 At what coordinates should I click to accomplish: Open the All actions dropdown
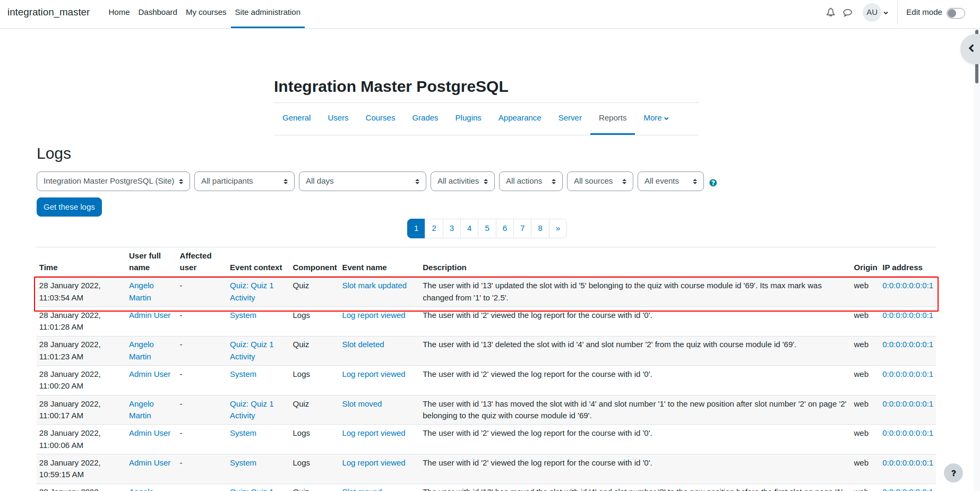click(530, 181)
